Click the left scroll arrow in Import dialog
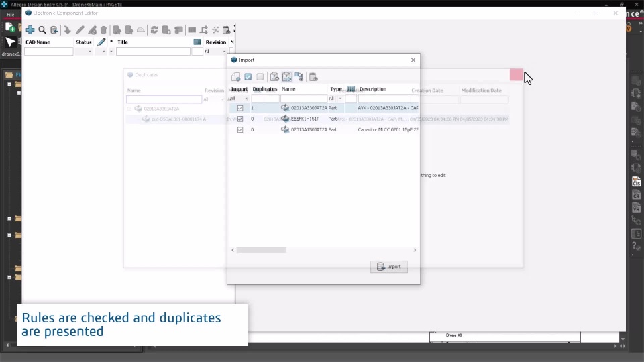The height and width of the screenshot is (362, 644). click(x=233, y=250)
